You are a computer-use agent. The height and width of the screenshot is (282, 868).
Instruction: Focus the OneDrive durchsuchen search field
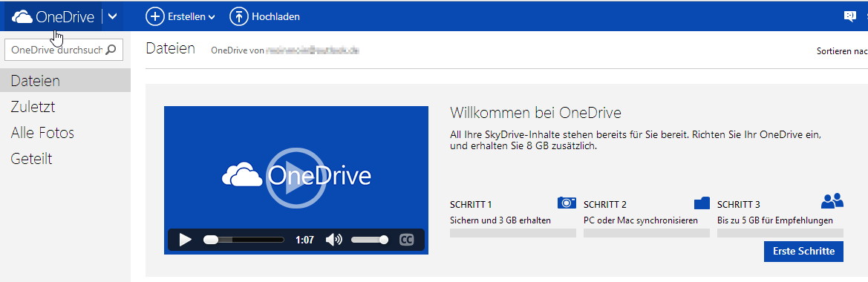point(64,50)
